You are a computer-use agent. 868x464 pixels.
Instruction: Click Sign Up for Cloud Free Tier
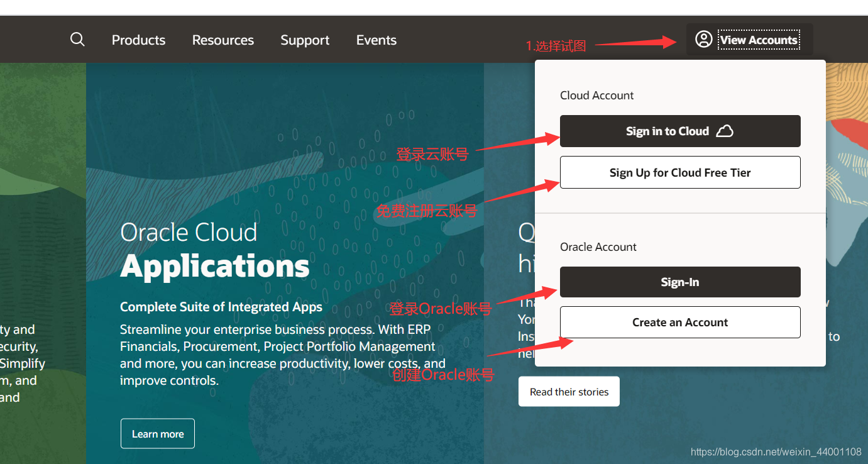(x=680, y=172)
